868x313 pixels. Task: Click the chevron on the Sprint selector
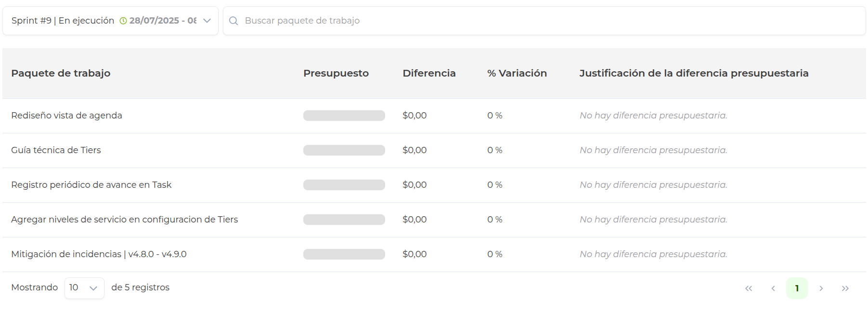pos(207,21)
